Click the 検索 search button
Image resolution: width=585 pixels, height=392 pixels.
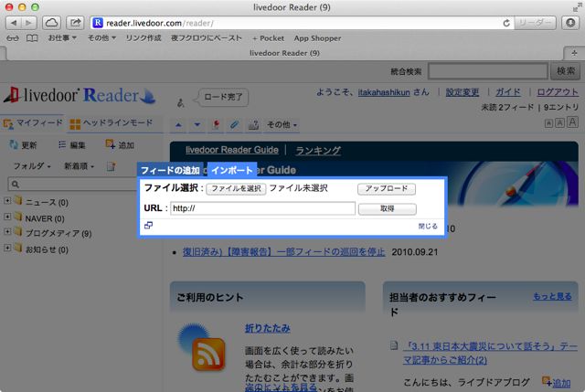point(566,71)
